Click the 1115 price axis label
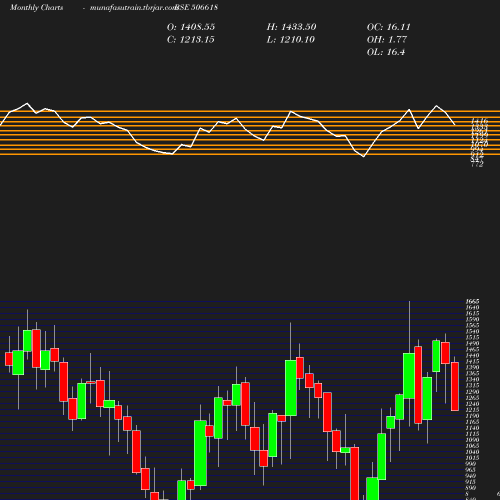 pos(473,434)
